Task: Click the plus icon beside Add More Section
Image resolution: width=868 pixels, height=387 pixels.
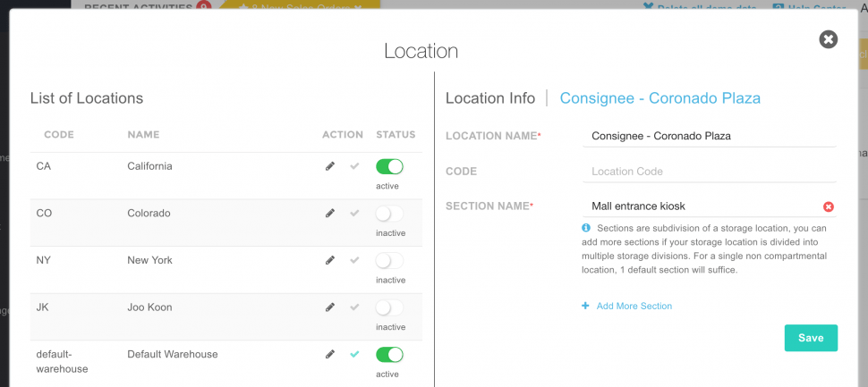Action: (585, 306)
